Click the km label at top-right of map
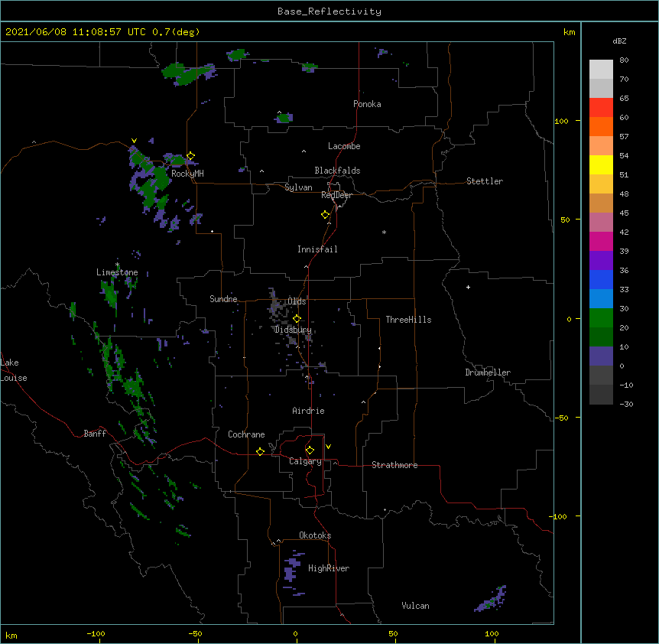 pyautogui.click(x=569, y=32)
